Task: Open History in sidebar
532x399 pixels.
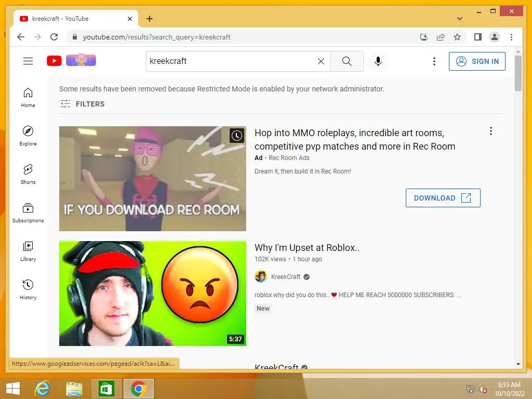Action: (x=28, y=289)
